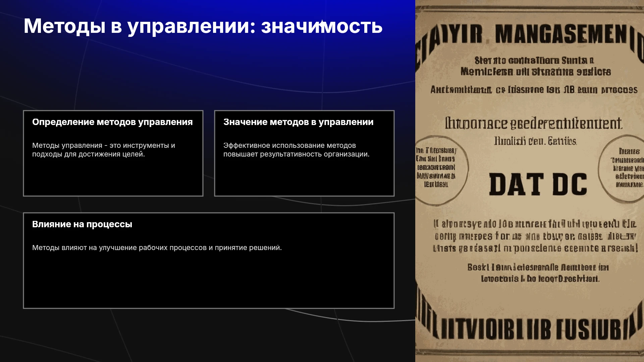Screen dimensions: 644x362
Task: Click the sentence "Методы влияют на улучшение рабочих процессов"
Action: pos(157,248)
